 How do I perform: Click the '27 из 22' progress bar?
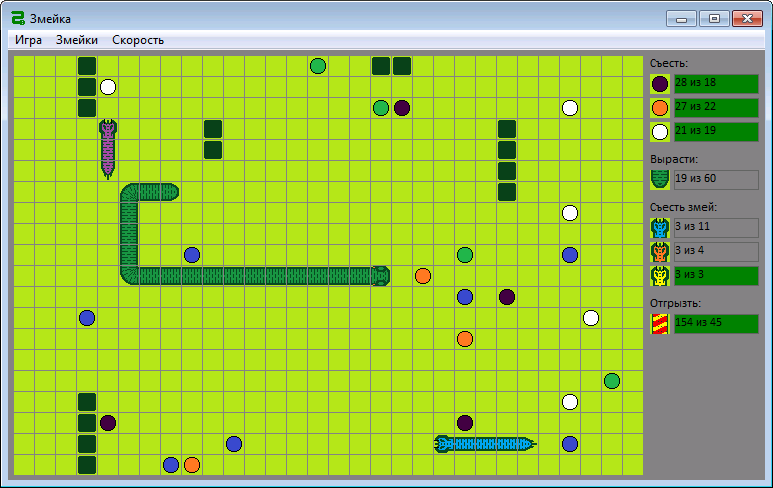click(x=716, y=108)
